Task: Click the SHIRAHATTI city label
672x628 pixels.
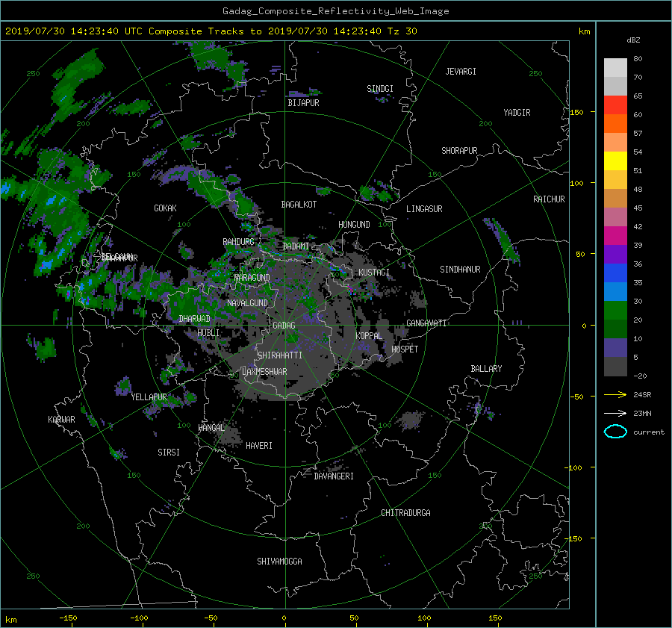Action: tap(280, 355)
